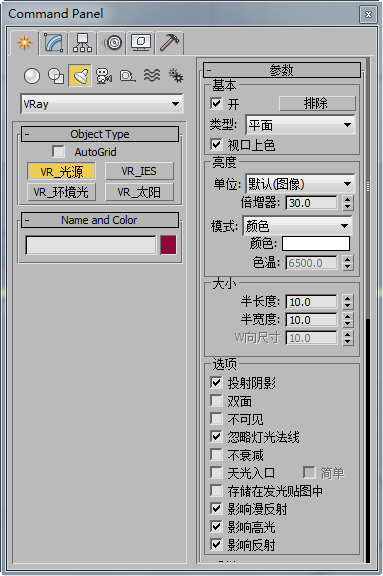Image resolution: width=383 pixels, height=576 pixels.
Task: Click the object name input field
Action: (x=91, y=245)
